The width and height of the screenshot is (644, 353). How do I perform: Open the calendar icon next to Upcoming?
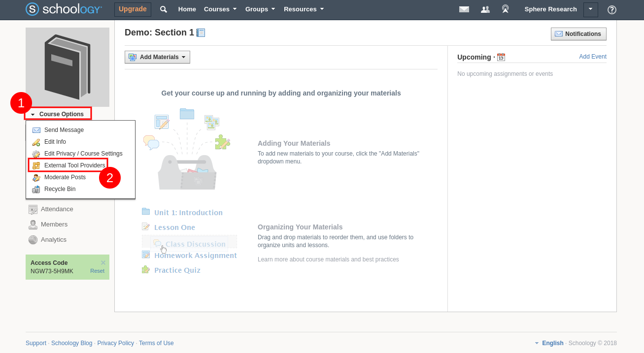[501, 57]
